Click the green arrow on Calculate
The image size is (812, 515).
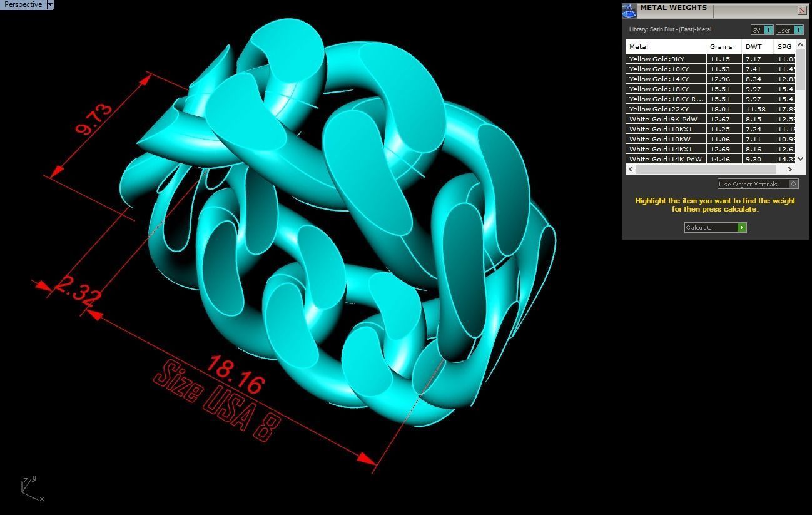[x=741, y=227]
